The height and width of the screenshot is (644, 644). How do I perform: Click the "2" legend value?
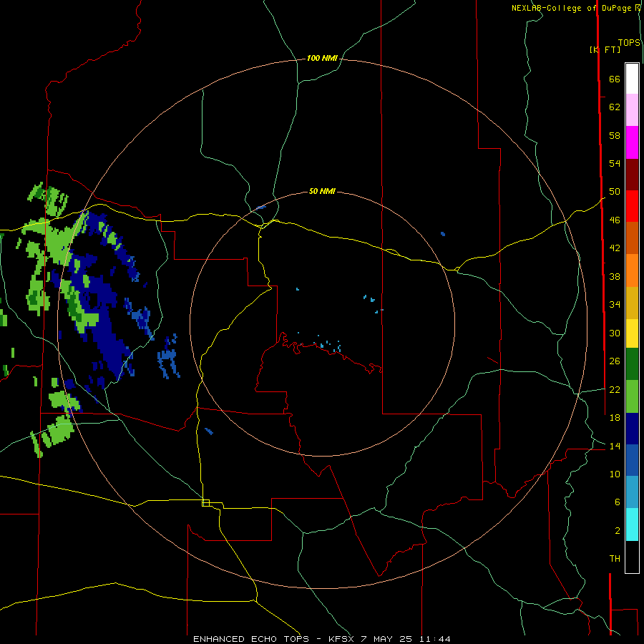(618, 531)
